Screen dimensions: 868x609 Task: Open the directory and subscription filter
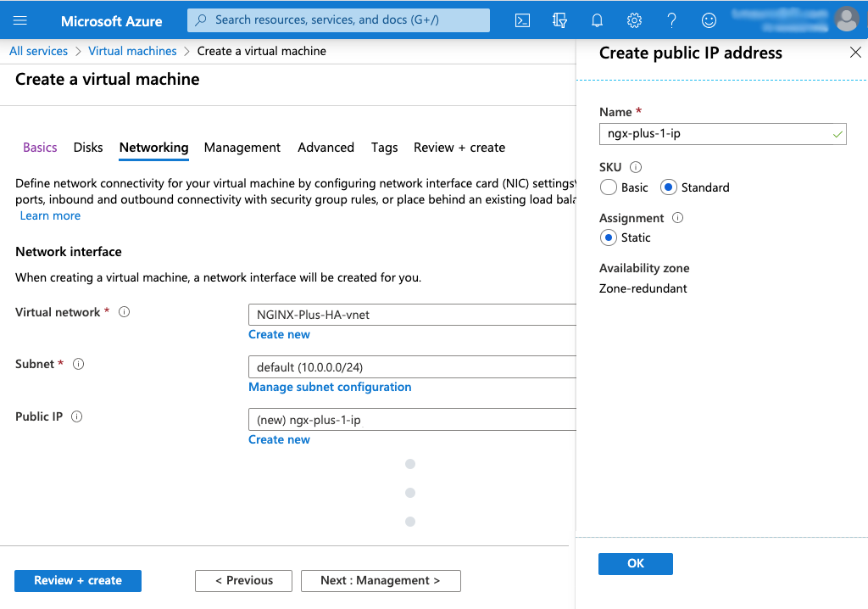[x=559, y=20]
